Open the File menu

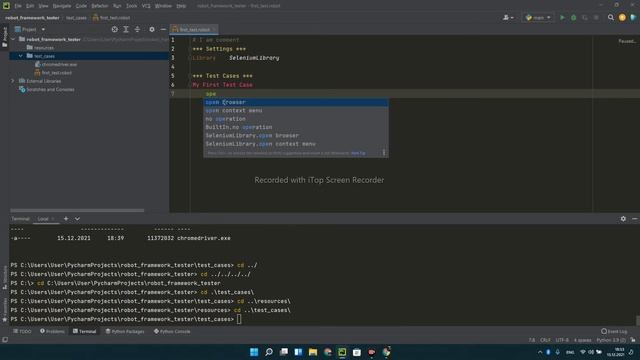(x=18, y=6)
